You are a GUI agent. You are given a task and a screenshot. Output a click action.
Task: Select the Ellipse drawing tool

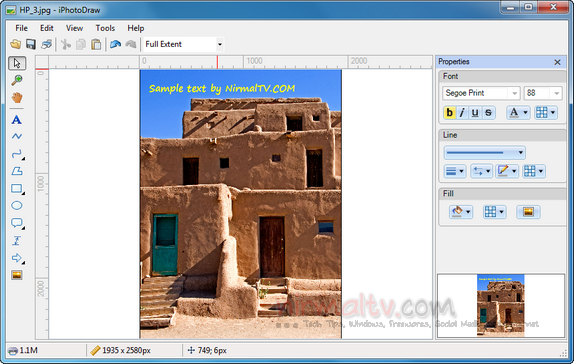pyautogui.click(x=17, y=205)
